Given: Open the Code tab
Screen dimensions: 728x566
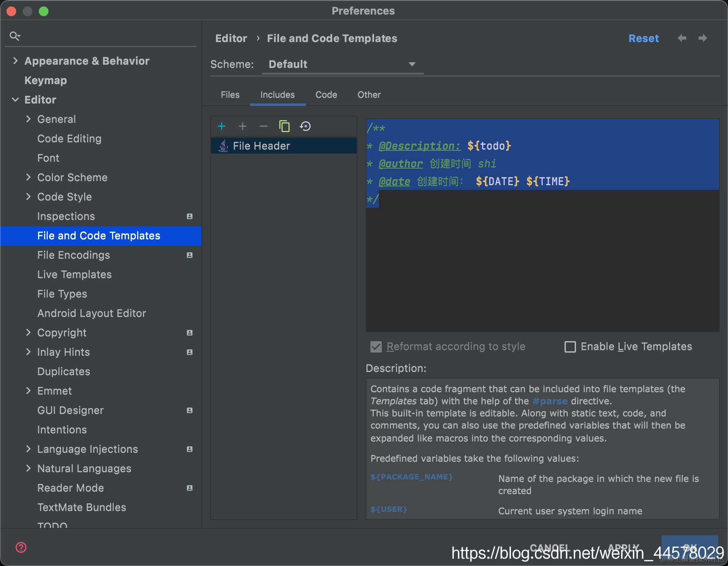Looking at the screenshot, I should pos(326,95).
